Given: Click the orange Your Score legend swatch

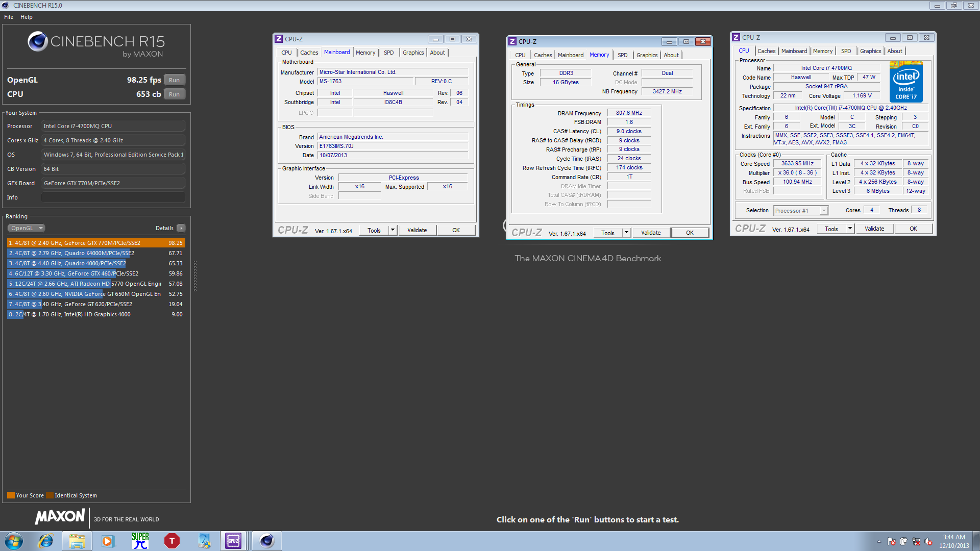Looking at the screenshot, I should click(11, 495).
